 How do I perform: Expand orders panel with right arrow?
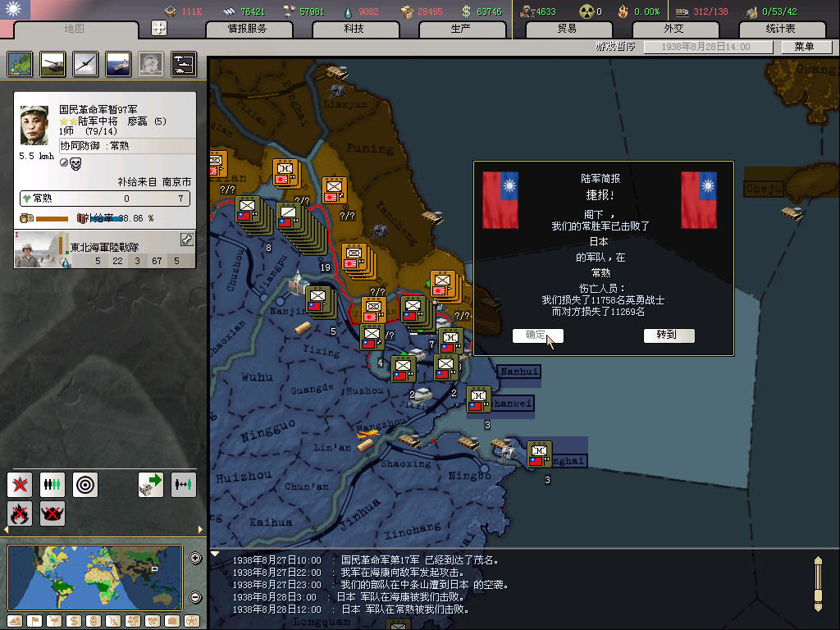(x=200, y=531)
